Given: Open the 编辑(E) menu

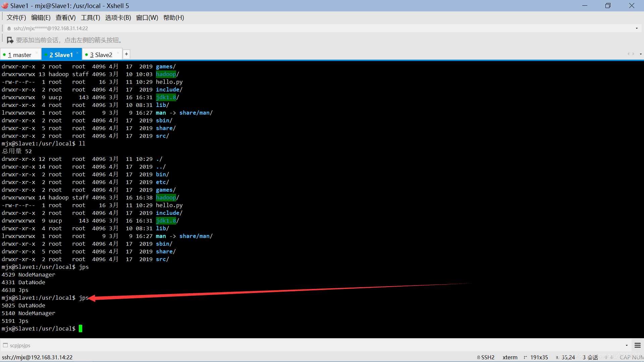Looking at the screenshot, I should [x=41, y=18].
